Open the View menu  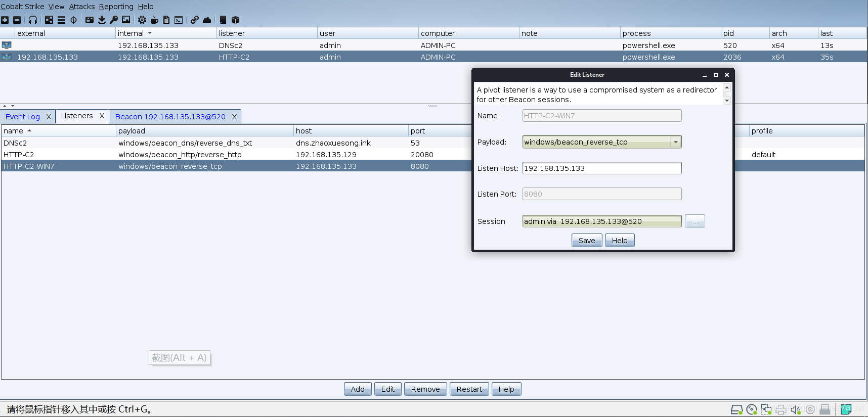pos(57,7)
